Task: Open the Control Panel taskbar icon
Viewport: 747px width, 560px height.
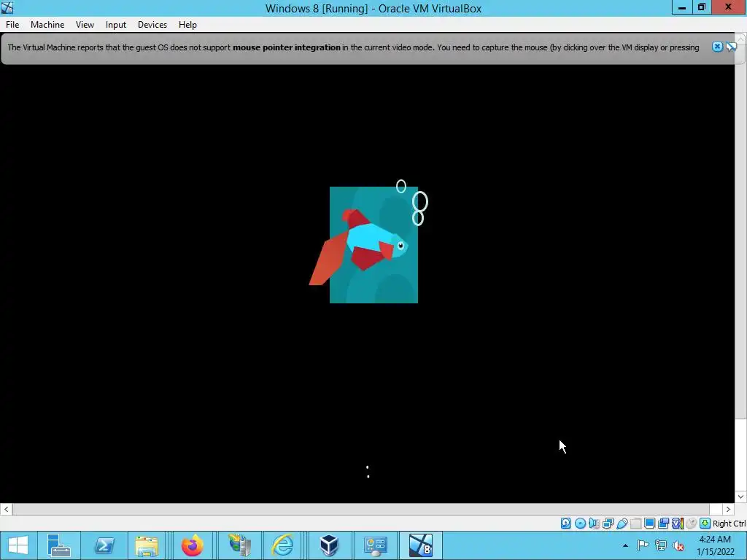Action: click(375, 545)
